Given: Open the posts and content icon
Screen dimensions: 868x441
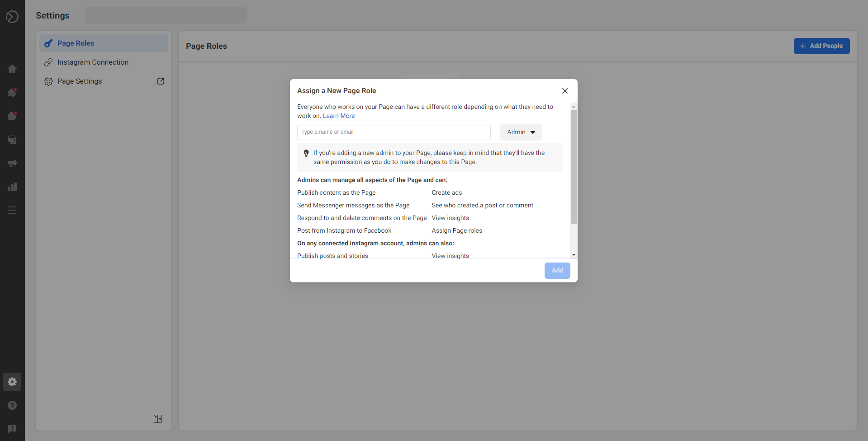Looking at the screenshot, I should click(12, 140).
